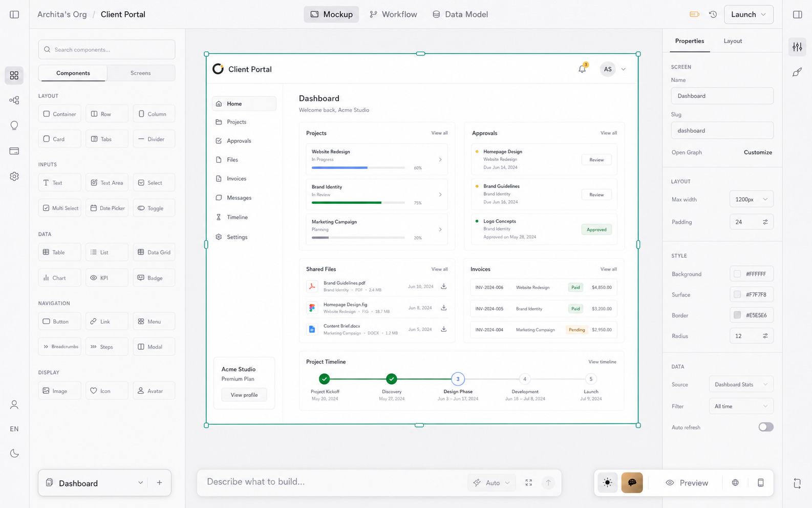This screenshot has width=812, height=508.
Task: Open notifications bell in Client Portal
Action: [582, 69]
